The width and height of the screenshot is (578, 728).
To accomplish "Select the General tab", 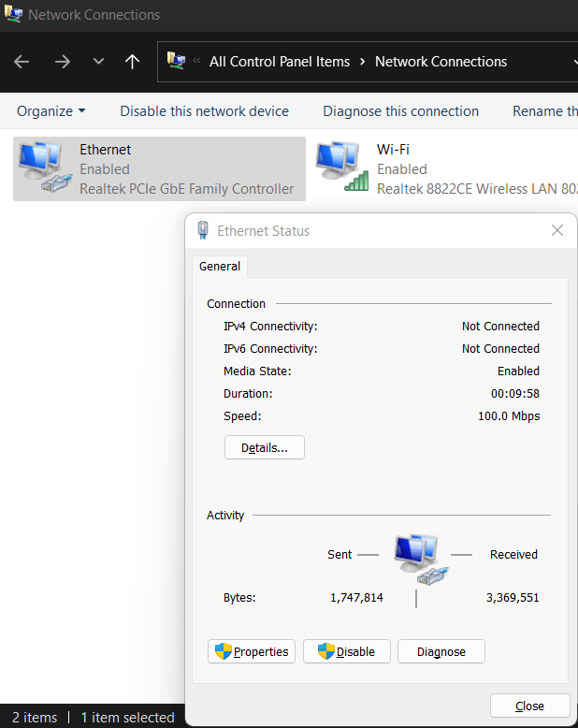I will pos(220,267).
